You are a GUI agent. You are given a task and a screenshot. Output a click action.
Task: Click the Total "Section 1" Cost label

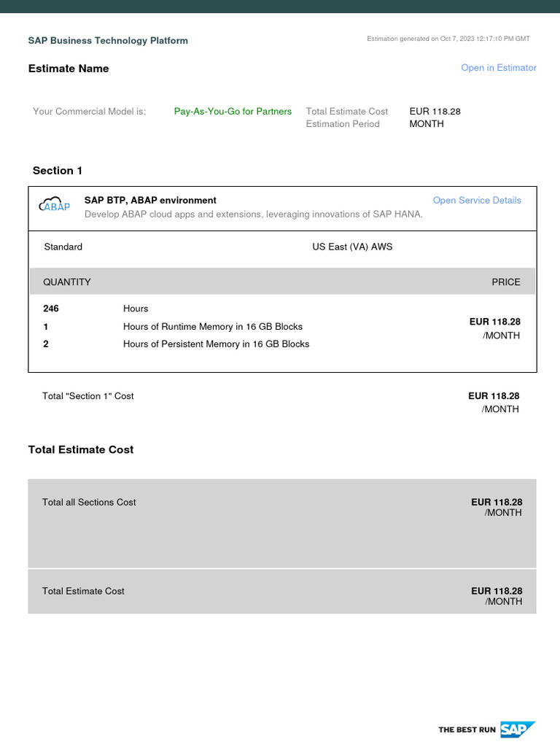tap(88, 396)
